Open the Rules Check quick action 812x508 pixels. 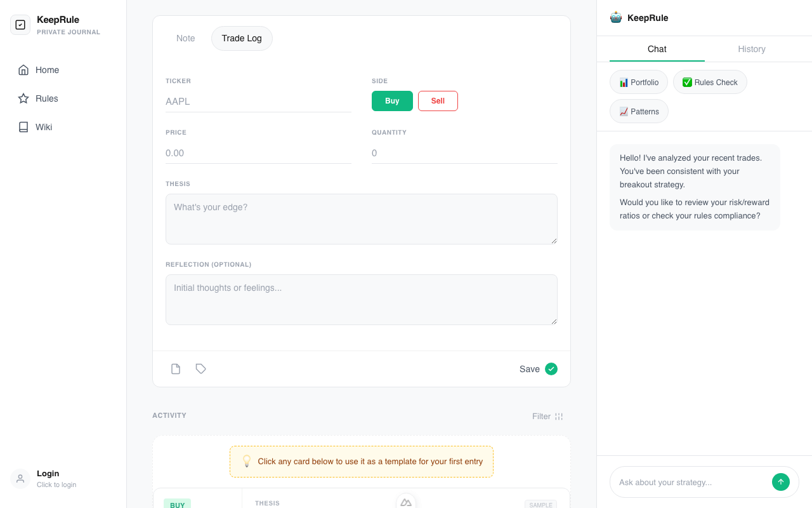pyautogui.click(x=710, y=81)
